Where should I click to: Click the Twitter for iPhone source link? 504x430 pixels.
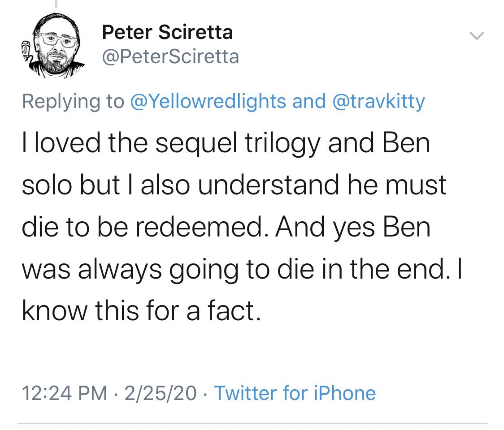point(295,393)
